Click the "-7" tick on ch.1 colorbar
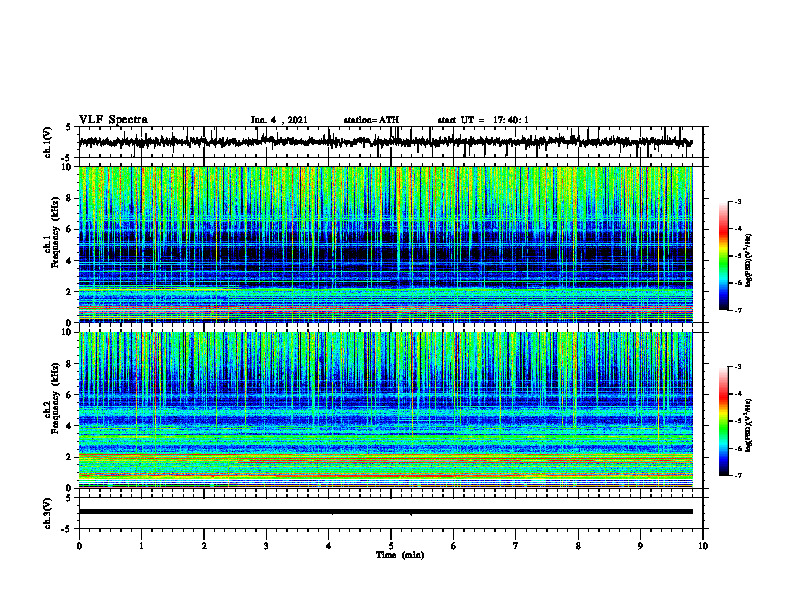Image resolution: width=792 pixels, height=612 pixels. pos(737,310)
